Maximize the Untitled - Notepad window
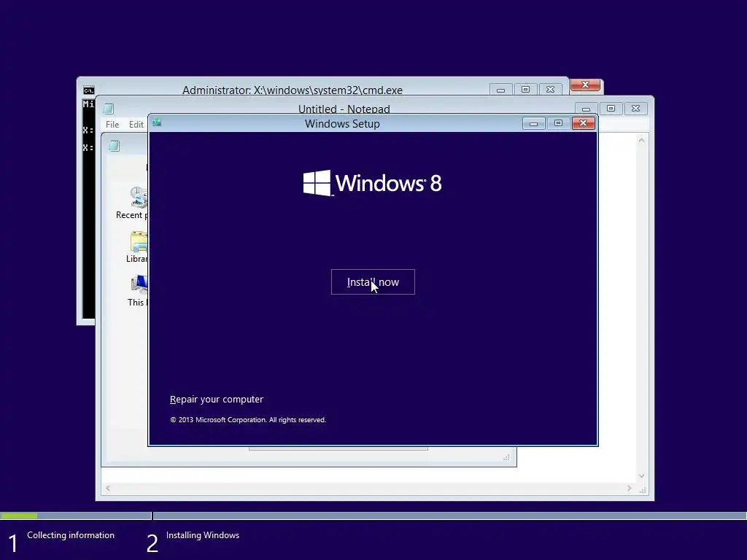747x560 pixels. [611, 109]
